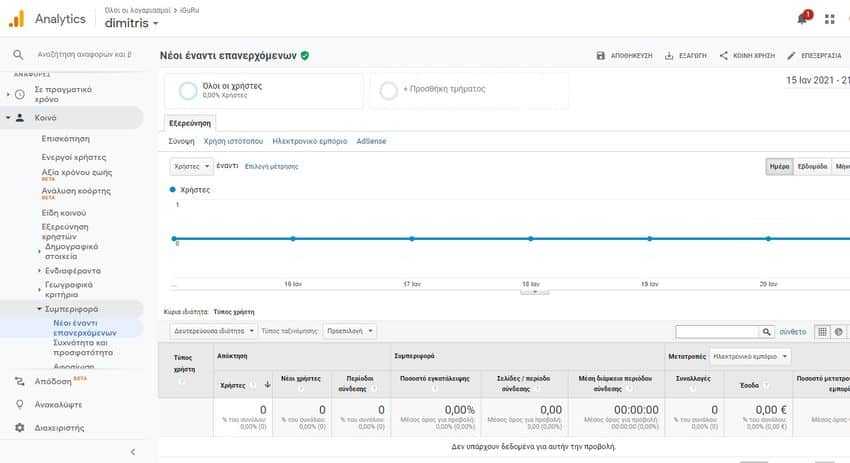Click the Προσθήκη τμήματος empty circle
The image size is (850, 463).
tap(389, 91)
